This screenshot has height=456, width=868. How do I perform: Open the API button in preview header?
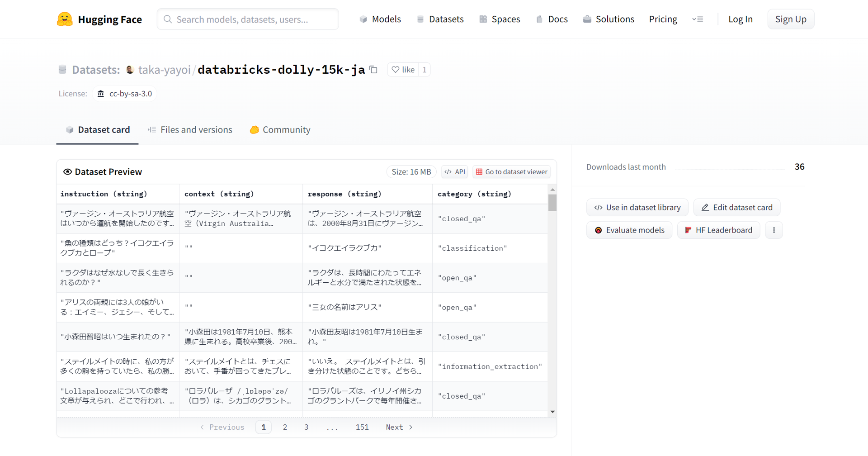[x=454, y=172]
